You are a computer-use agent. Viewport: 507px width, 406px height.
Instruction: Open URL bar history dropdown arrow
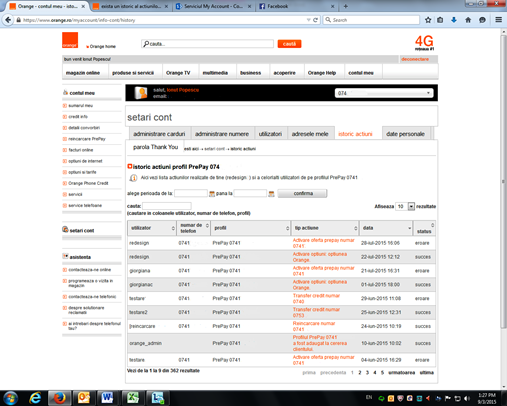coord(308,20)
